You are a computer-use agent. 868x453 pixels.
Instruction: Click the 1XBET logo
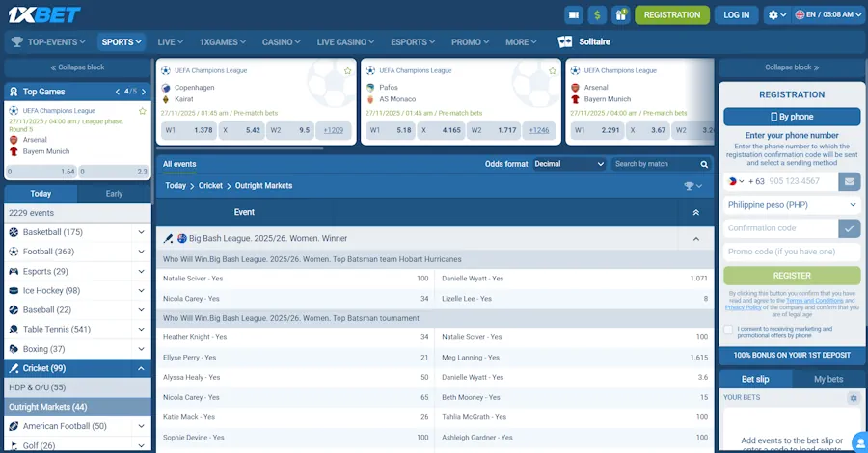44,14
